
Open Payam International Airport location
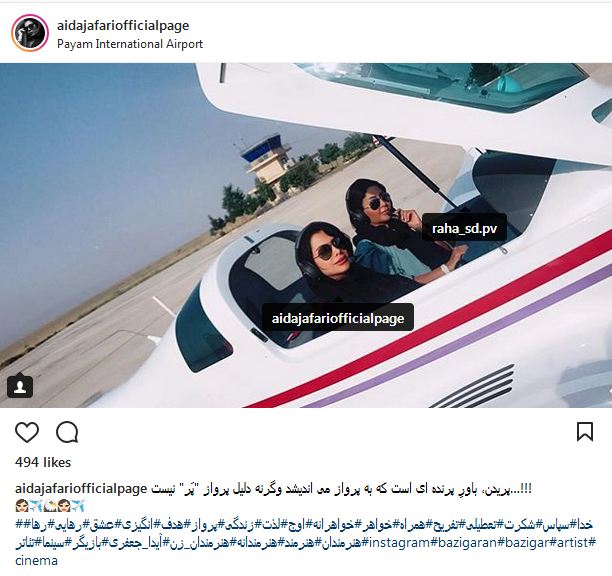click(130, 44)
